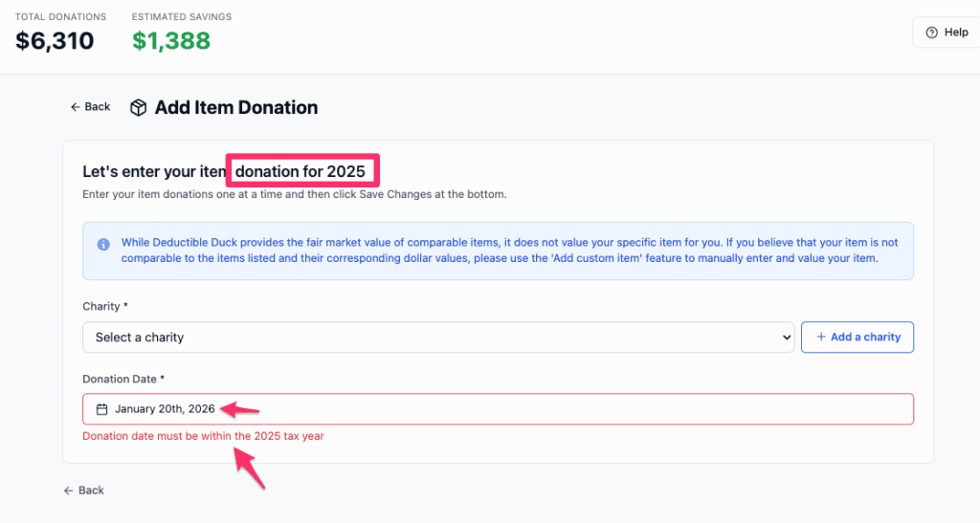Click the chevron arrow of the charity dropdown
Image resolution: width=980 pixels, height=523 pixels.
point(786,338)
